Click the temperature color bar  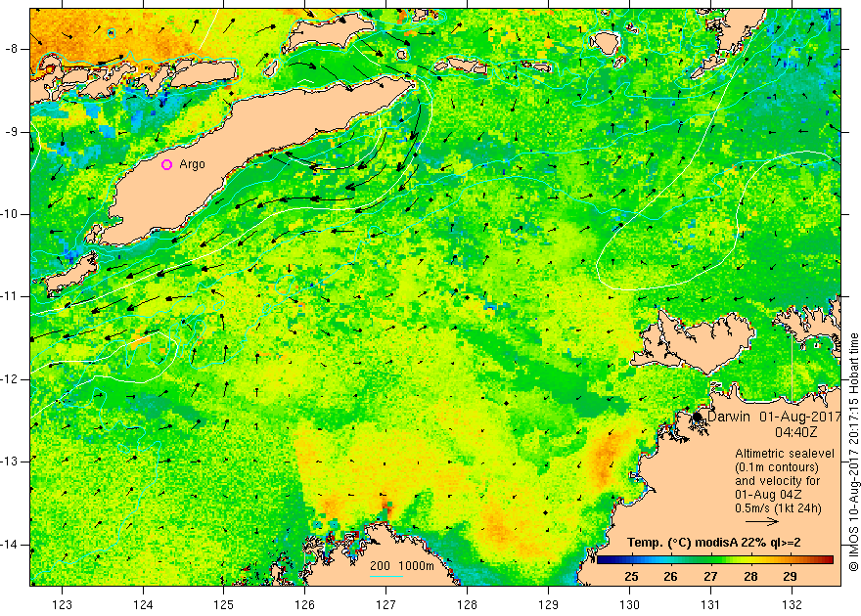(x=715, y=559)
